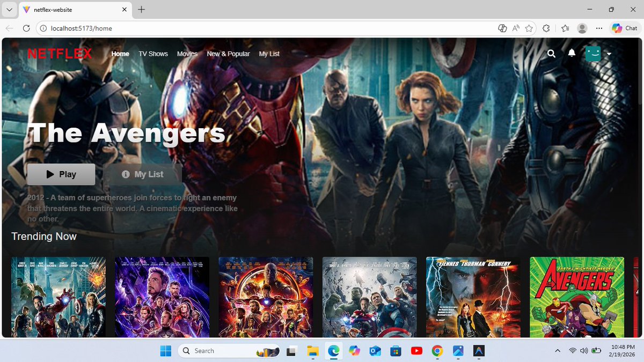The width and height of the screenshot is (644, 362).
Task: Open Copilot screenshot icon in address bar
Action: coord(502,28)
